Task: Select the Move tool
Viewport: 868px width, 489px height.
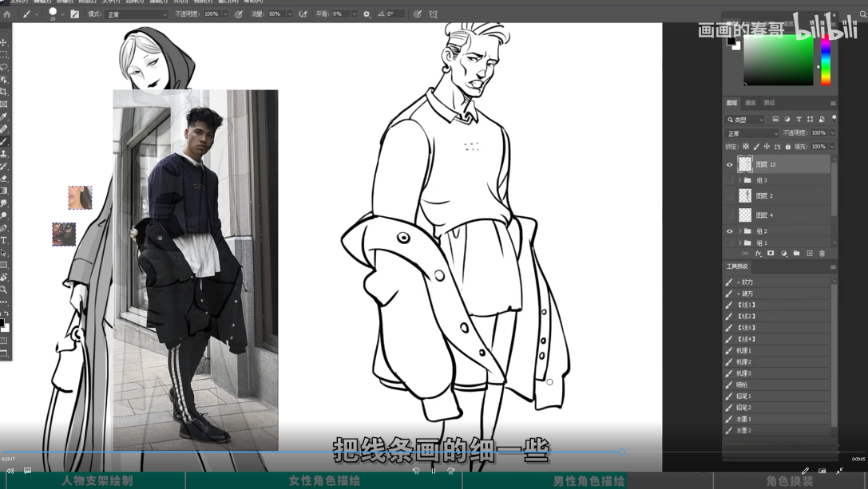Action: [4, 42]
